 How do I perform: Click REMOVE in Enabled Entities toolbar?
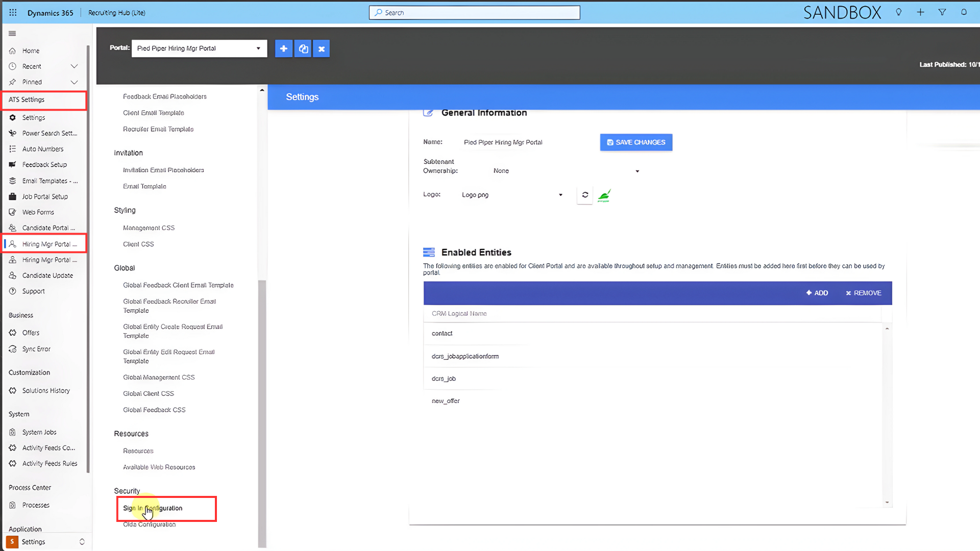click(x=864, y=293)
